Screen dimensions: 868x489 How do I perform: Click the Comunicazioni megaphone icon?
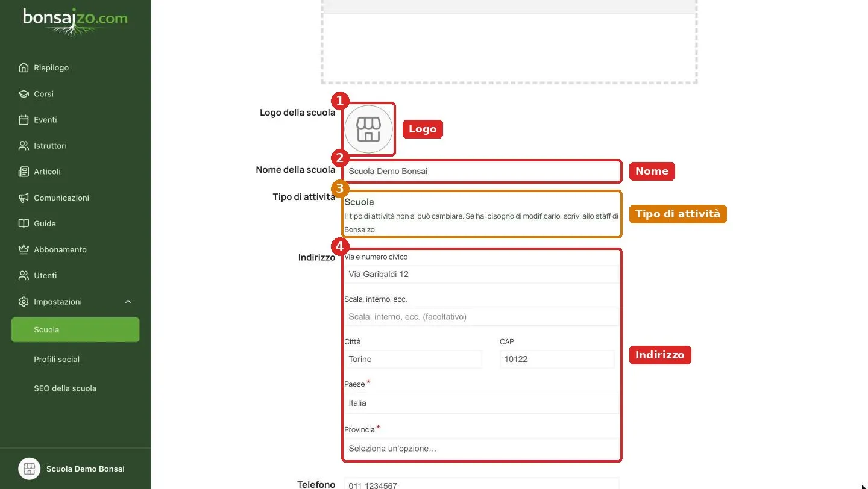point(24,198)
